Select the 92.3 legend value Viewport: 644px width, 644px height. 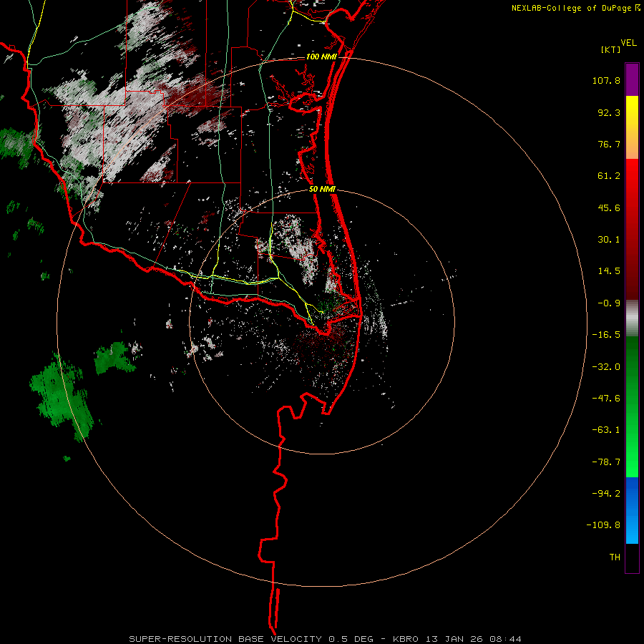[609, 112]
